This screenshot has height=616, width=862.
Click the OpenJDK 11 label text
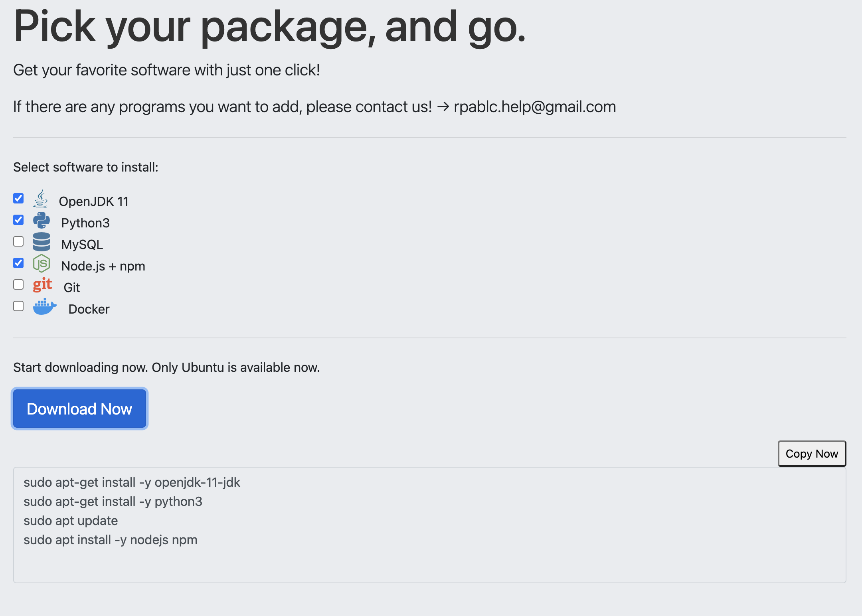coord(94,201)
